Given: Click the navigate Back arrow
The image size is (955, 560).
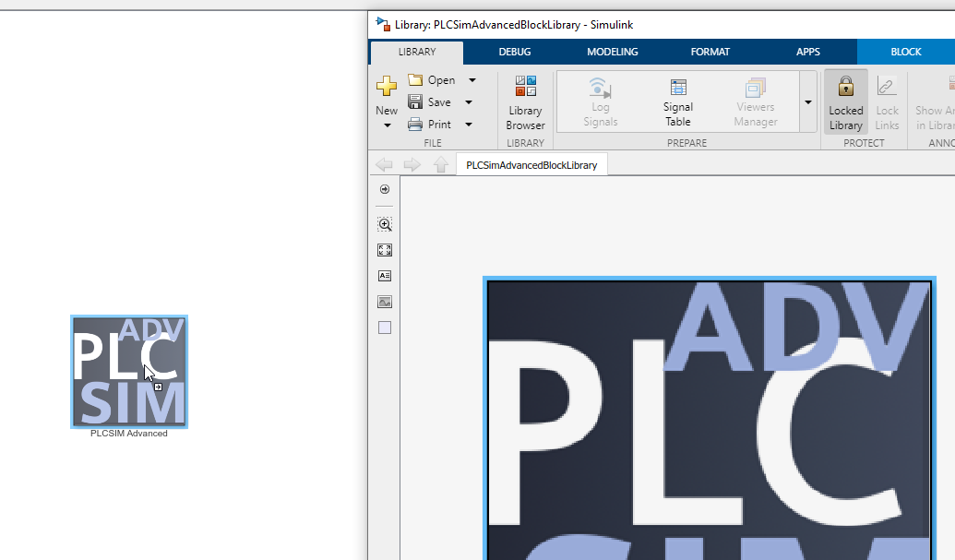Looking at the screenshot, I should pos(385,164).
